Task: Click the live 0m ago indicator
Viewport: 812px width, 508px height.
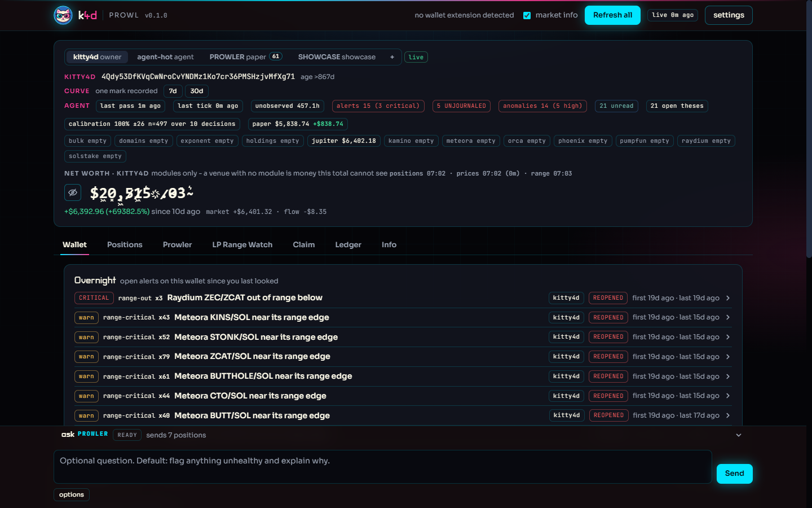Action: (x=673, y=15)
